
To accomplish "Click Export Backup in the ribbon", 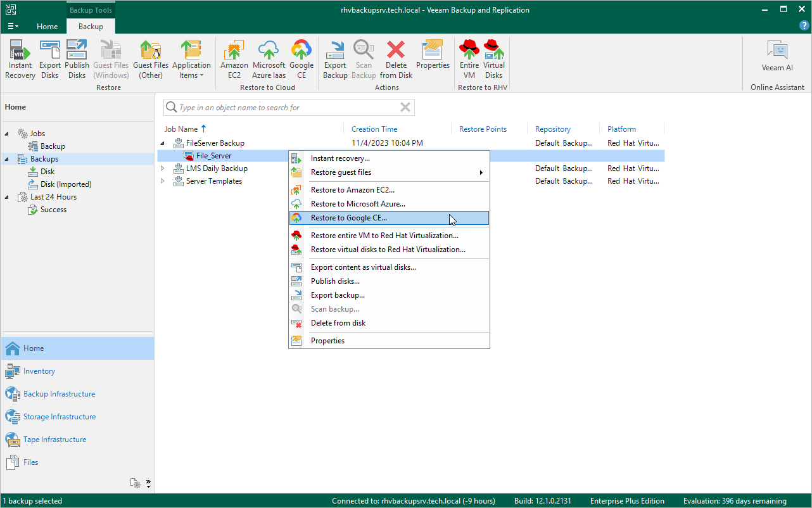I will tap(335, 60).
